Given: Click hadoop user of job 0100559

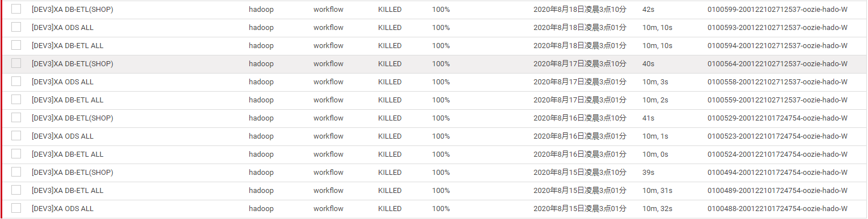Looking at the screenshot, I should point(261,100).
